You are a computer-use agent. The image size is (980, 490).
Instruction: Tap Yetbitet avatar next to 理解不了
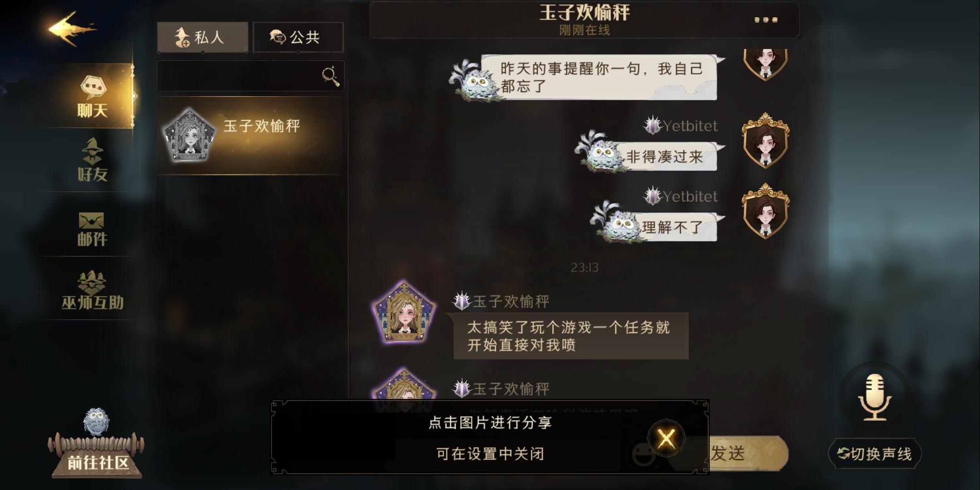point(765,211)
